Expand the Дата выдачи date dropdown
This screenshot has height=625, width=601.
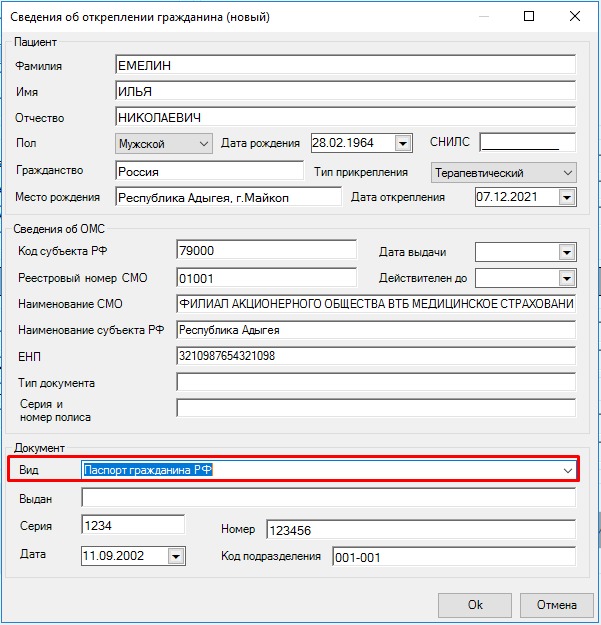(x=567, y=251)
